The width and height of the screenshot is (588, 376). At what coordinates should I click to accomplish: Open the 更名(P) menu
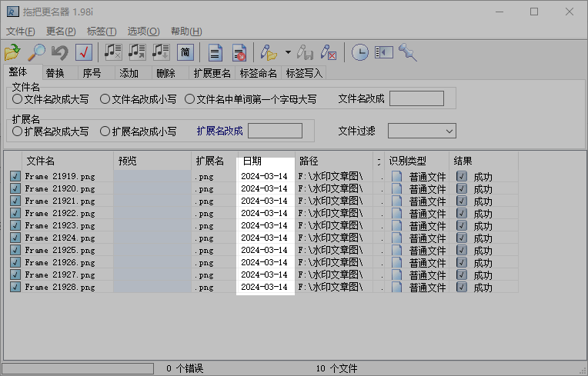click(61, 31)
